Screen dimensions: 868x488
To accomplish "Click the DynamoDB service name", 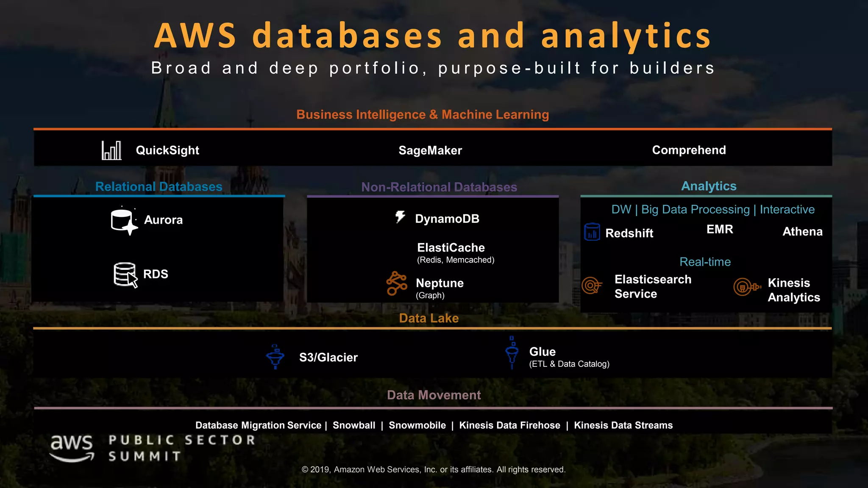I will click(x=447, y=219).
